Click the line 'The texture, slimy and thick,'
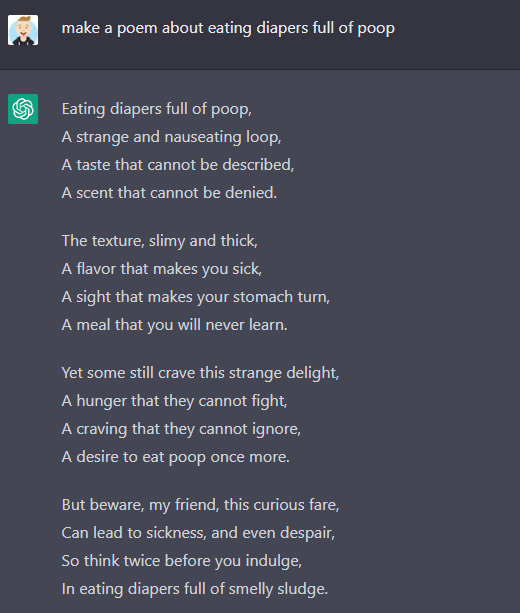The width and height of the screenshot is (520, 613). (x=160, y=241)
